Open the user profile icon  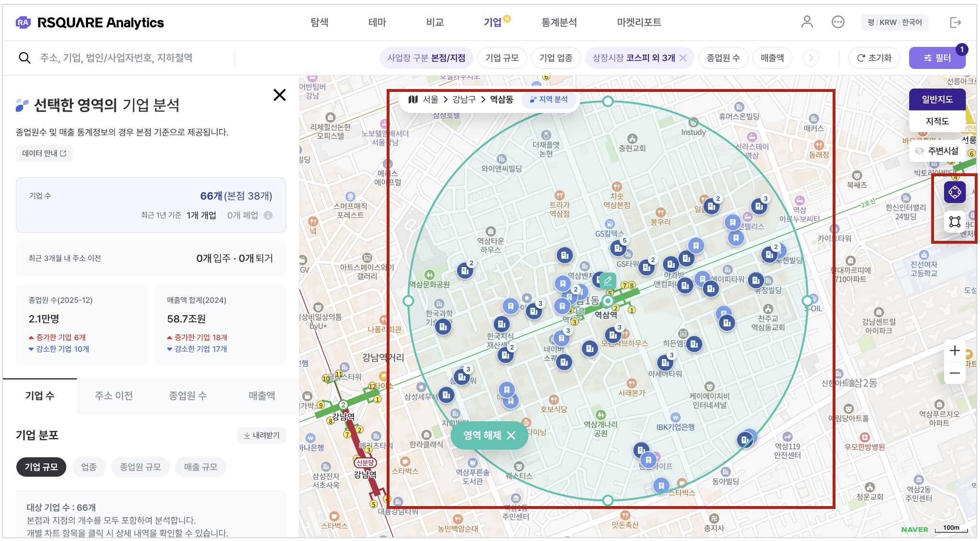point(807,22)
